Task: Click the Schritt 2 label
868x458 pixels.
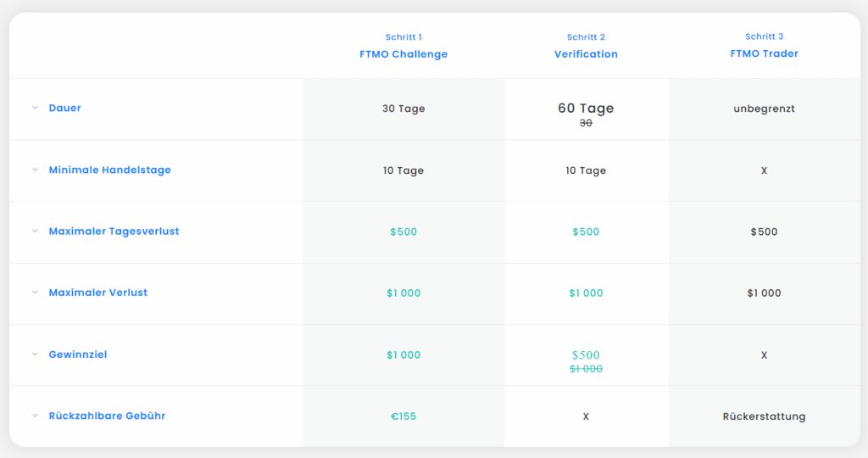Action: pyautogui.click(x=586, y=37)
